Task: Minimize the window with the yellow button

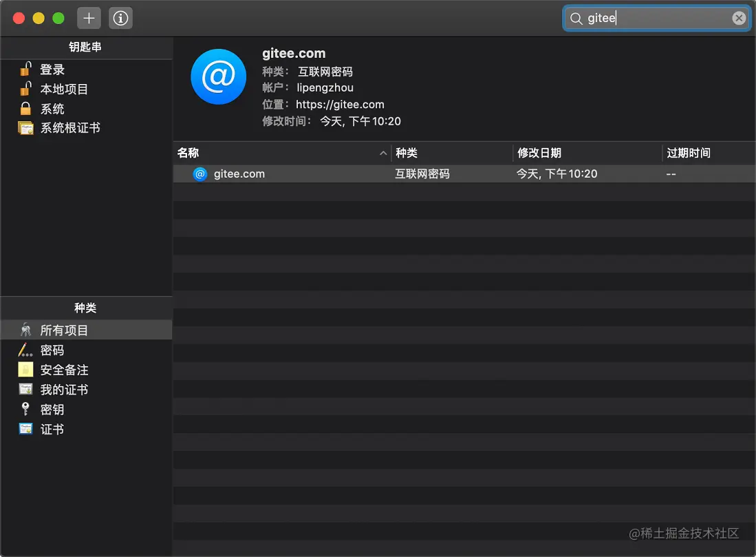Action: [x=39, y=19]
